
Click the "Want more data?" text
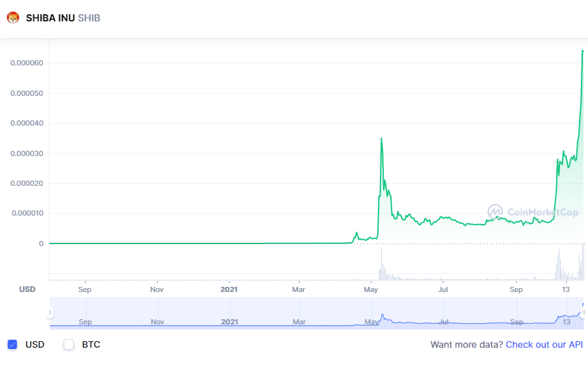(467, 344)
